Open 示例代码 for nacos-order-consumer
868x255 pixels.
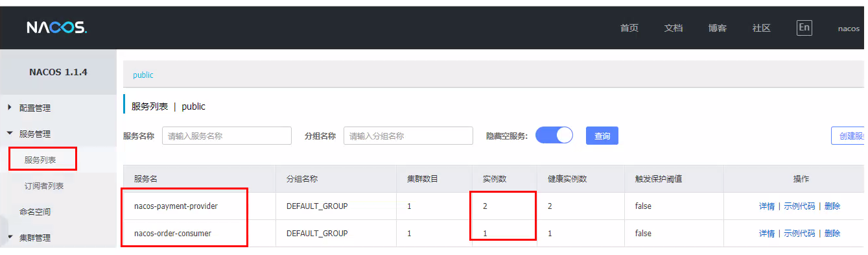click(799, 233)
